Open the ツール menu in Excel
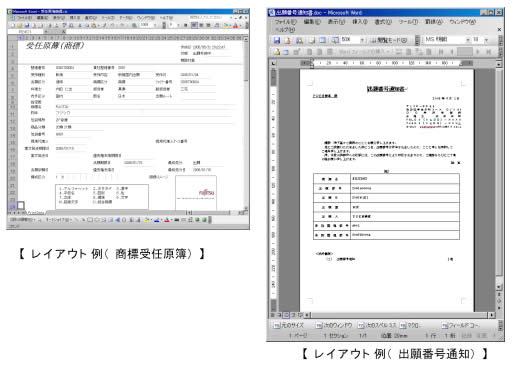Screen dimensions: 515x365 click(x=108, y=17)
